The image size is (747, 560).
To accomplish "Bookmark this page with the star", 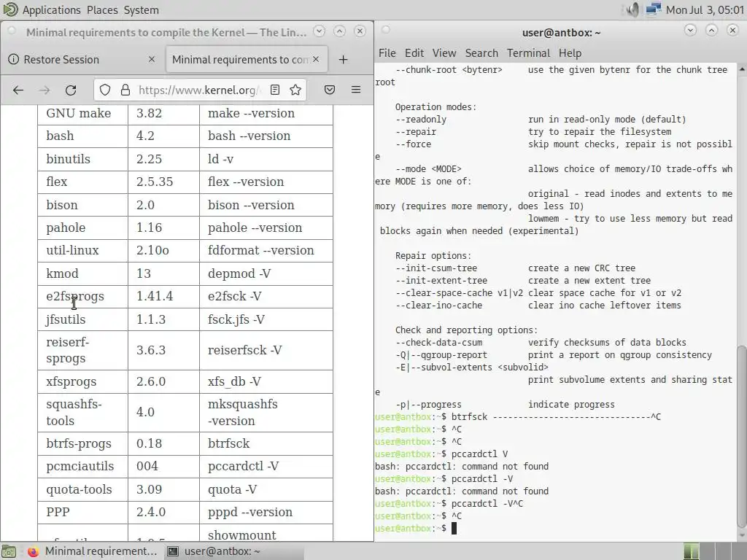I will coord(295,90).
